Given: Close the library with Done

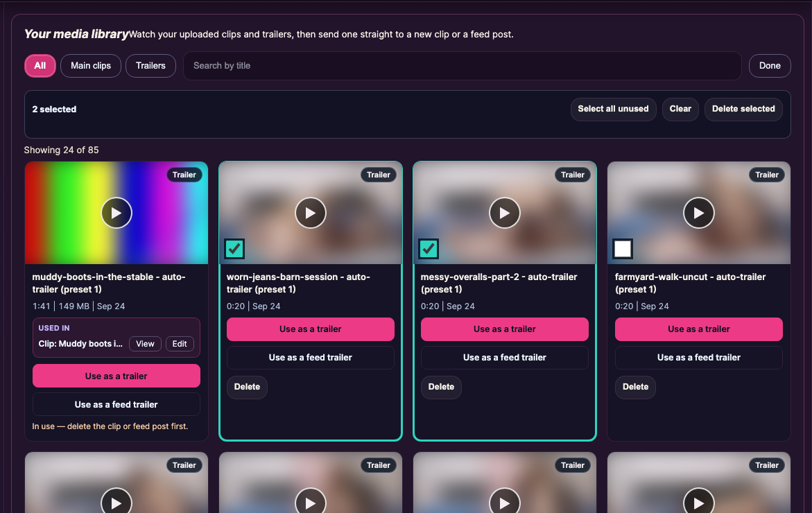Looking at the screenshot, I should (x=770, y=66).
